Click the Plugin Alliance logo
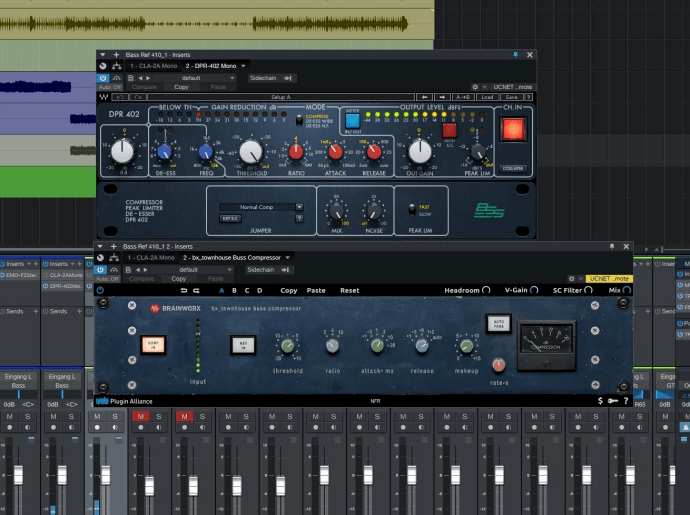 (124, 401)
